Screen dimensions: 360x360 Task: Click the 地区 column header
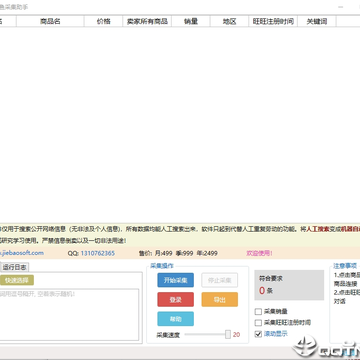pyautogui.click(x=229, y=22)
